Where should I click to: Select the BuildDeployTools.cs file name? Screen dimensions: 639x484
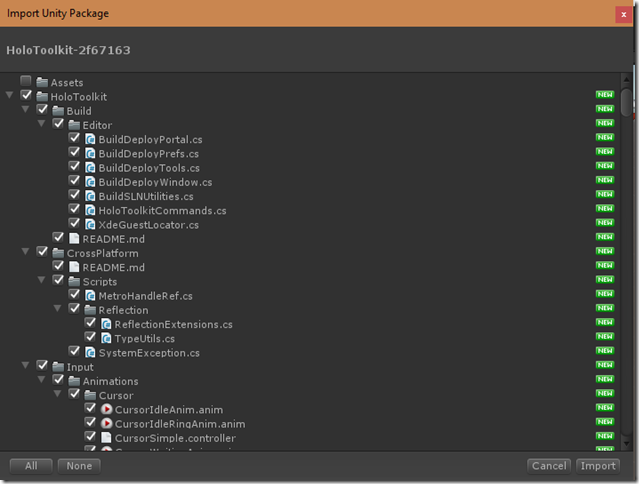tap(149, 168)
